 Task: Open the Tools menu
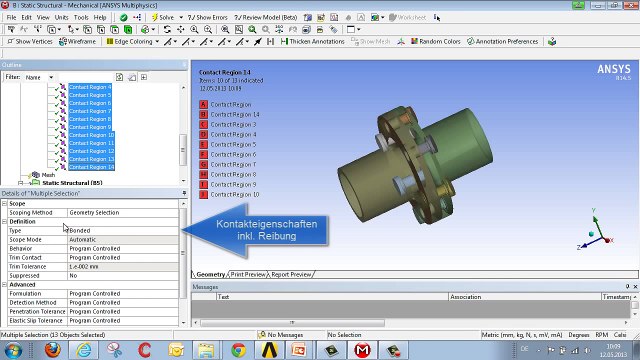[x=81, y=18]
